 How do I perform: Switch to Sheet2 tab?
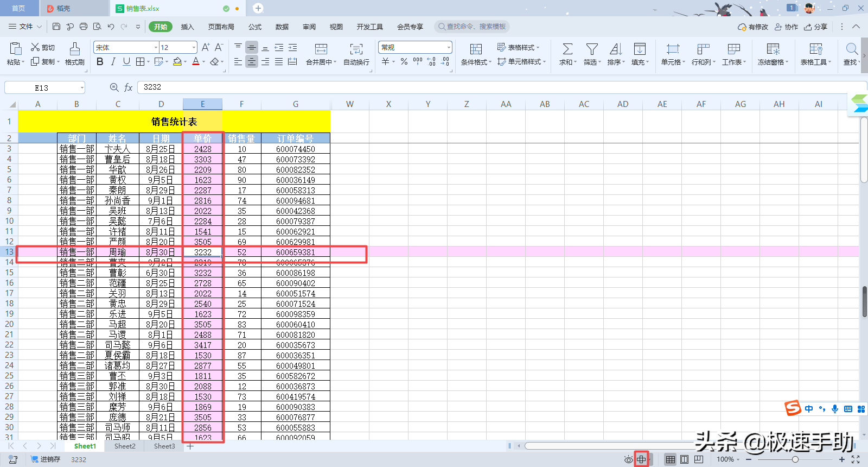tap(125, 446)
